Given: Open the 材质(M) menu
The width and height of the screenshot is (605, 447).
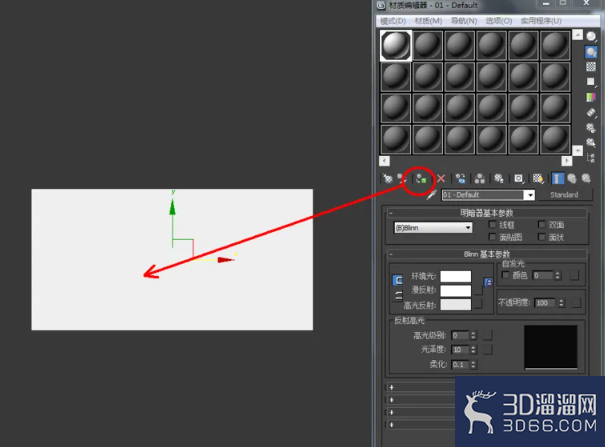Looking at the screenshot, I should 428,21.
